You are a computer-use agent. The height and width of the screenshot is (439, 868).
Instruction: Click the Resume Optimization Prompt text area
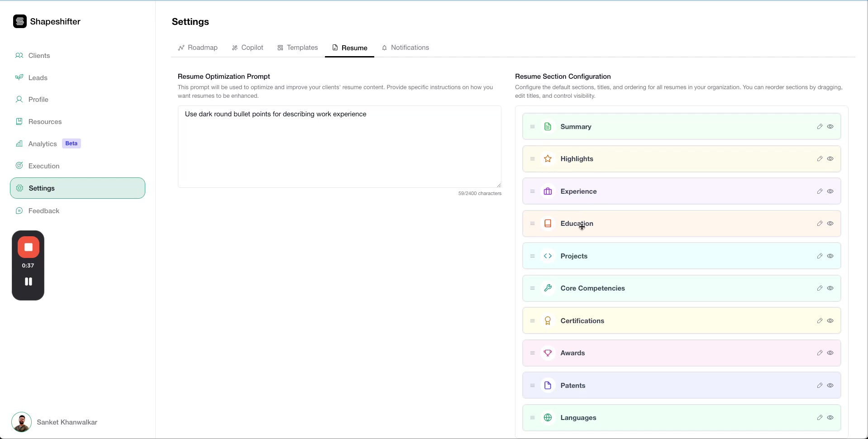339,145
